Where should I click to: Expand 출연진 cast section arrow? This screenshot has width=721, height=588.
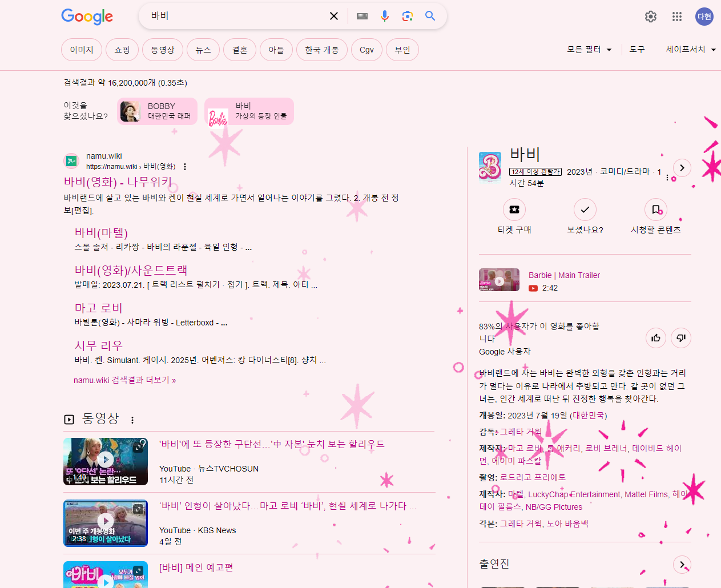[x=682, y=565]
